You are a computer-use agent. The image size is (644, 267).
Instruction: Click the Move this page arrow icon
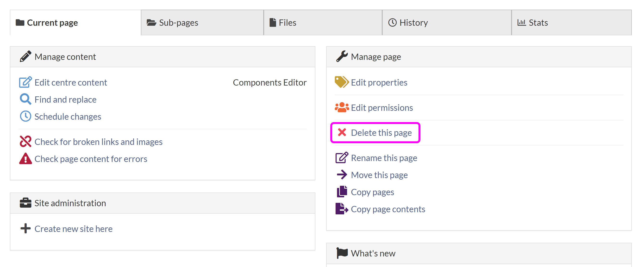point(342,175)
